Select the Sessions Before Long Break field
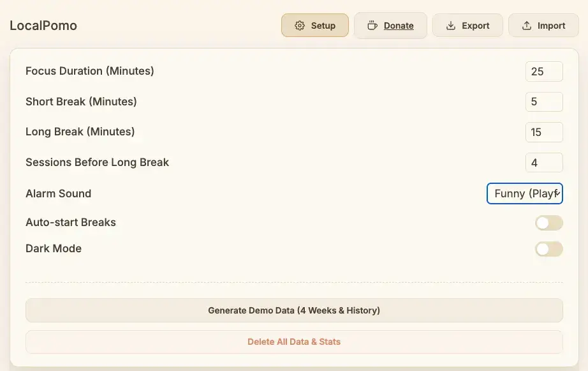Screen dimensions: 588x371 tap(544, 163)
